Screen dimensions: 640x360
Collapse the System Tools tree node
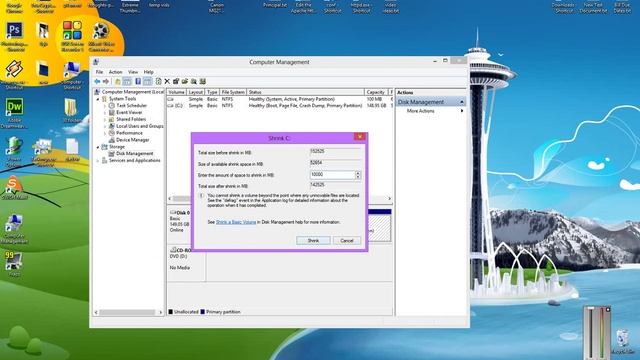[x=98, y=99]
